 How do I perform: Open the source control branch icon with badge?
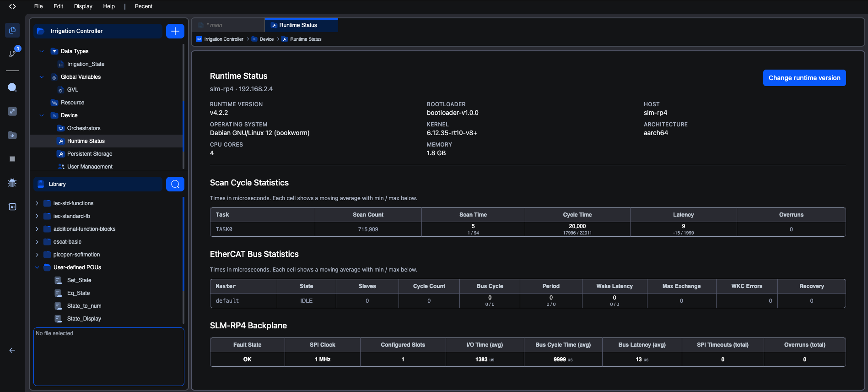[12, 53]
